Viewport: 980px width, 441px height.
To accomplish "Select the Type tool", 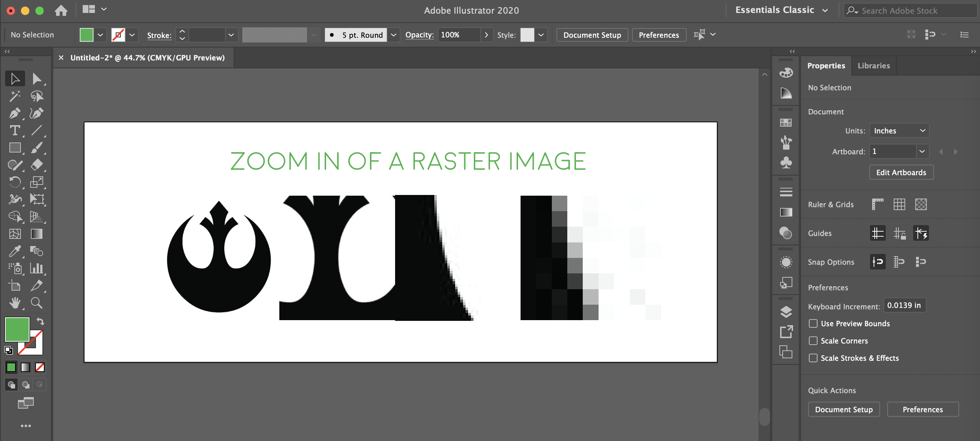I will (x=14, y=131).
